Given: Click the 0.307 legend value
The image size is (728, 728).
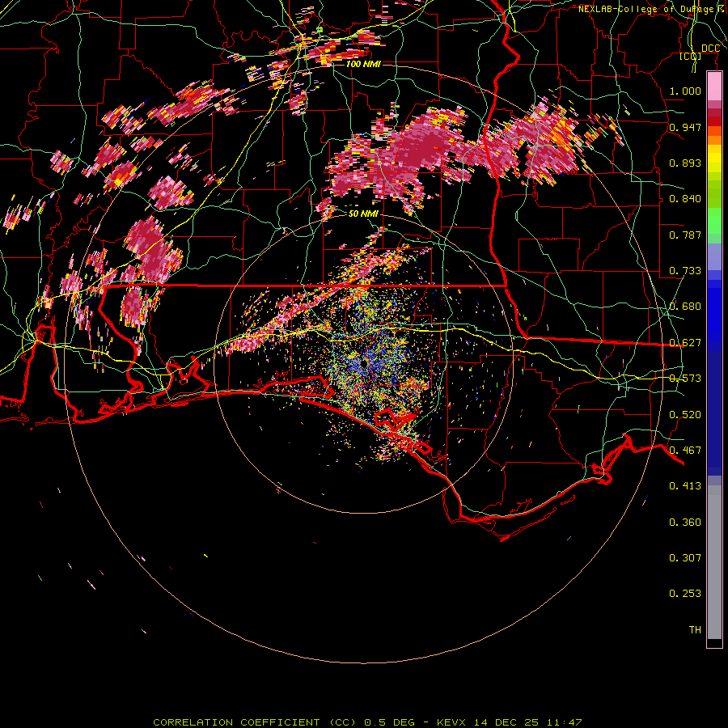Looking at the screenshot, I should 685,558.
